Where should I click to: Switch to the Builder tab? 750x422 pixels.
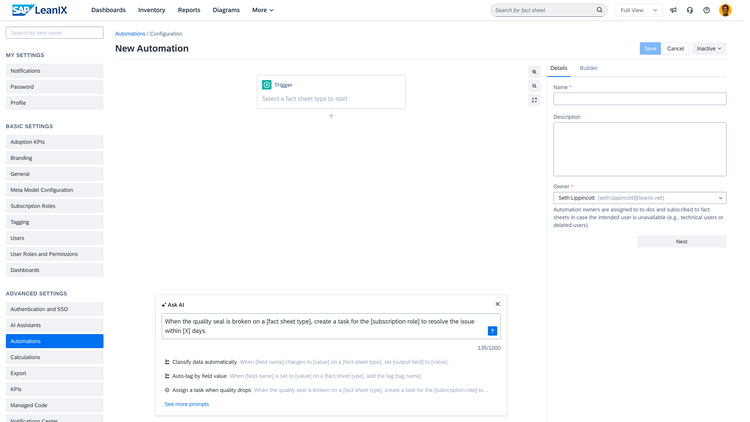pos(588,68)
